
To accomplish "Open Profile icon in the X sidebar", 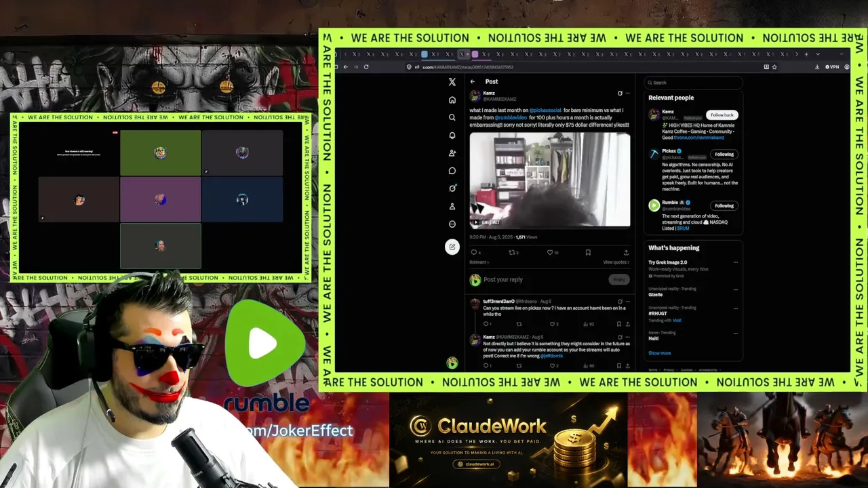I will click(x=452, y=206).
